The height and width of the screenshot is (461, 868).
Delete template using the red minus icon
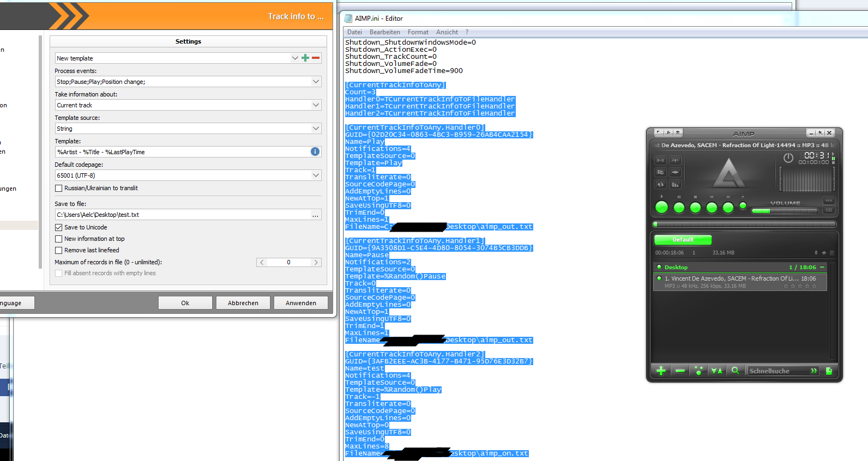point(316,58)
